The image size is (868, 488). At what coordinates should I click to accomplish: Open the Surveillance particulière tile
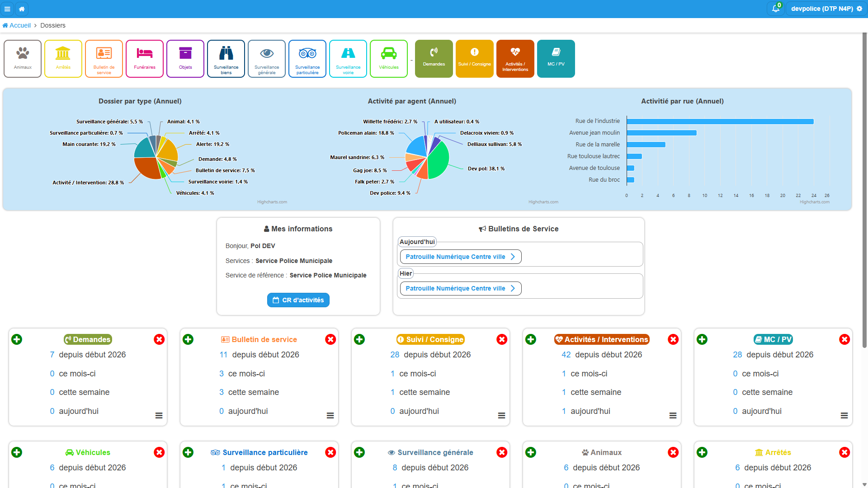click(307, 59)
